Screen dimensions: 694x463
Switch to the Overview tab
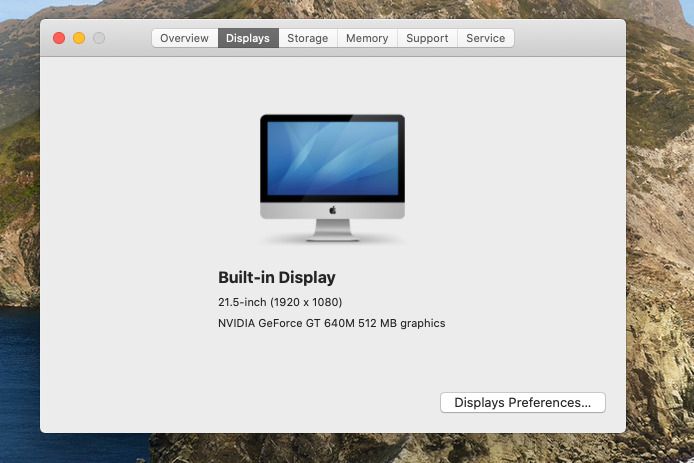[185, 38]
